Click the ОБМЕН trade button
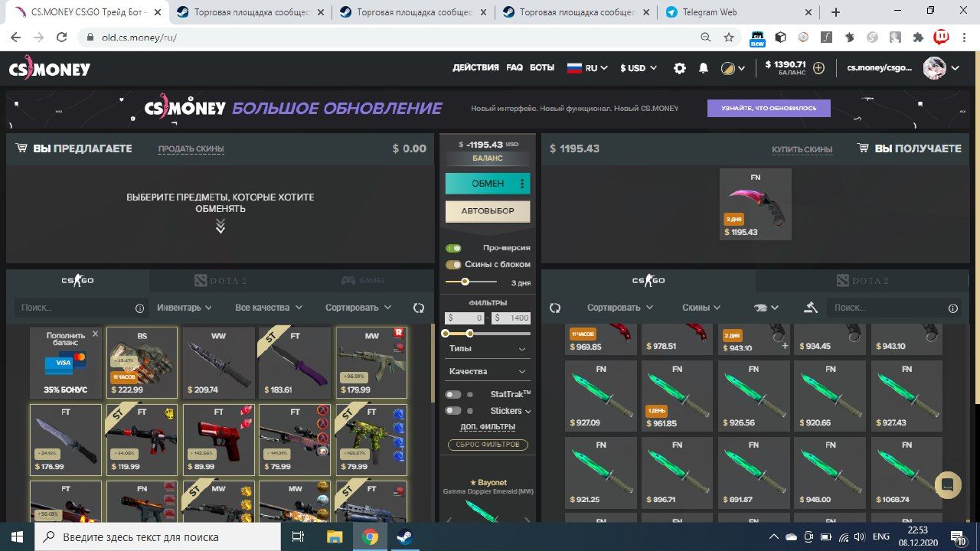 pyautogui.click(x=488, y=184)
